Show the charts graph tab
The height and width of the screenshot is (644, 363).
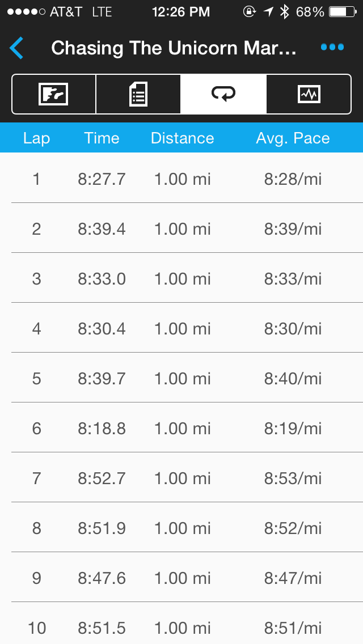[309, 94]
